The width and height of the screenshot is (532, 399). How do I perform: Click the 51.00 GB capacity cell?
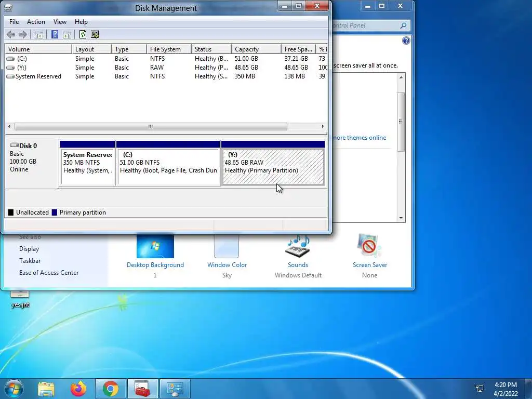pyautogui.click(x=246, y=59)
